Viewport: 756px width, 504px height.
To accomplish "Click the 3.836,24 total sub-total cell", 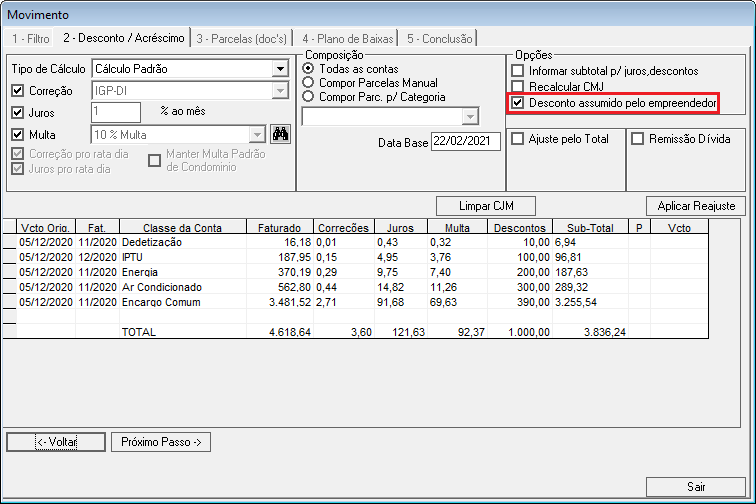I will tap(591, 332).
